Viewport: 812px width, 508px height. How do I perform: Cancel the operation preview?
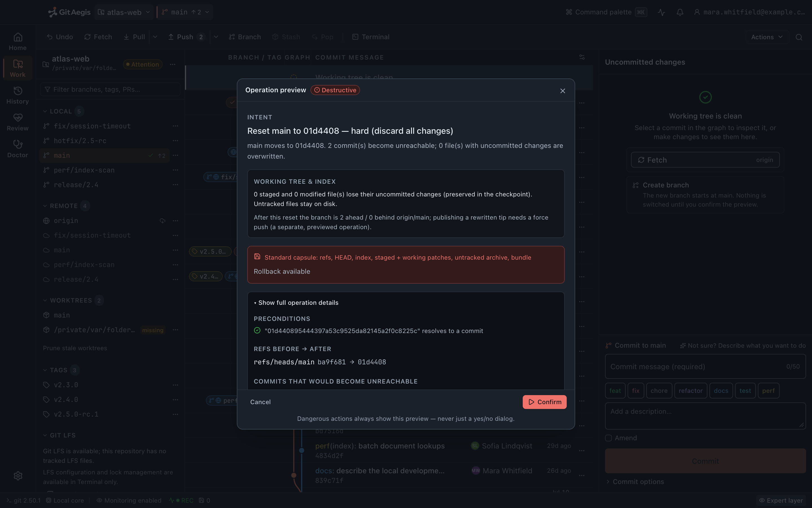click(x=260, y=402)
